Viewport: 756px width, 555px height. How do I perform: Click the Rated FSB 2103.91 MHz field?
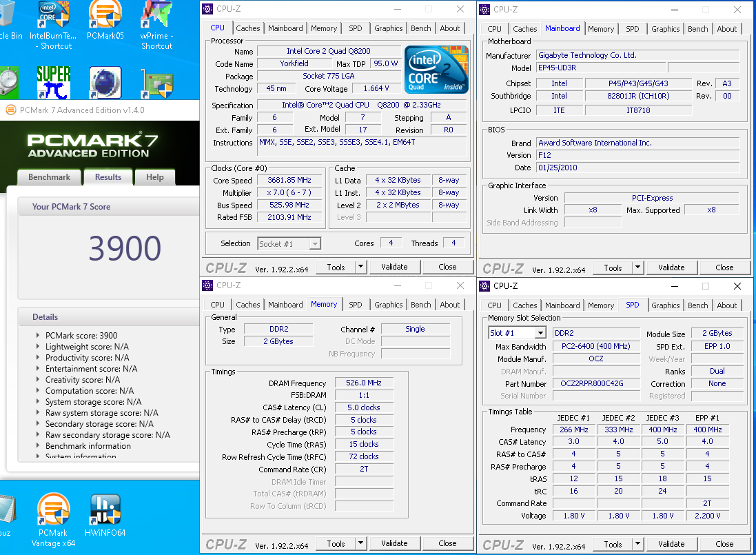[x=289, y=217]
